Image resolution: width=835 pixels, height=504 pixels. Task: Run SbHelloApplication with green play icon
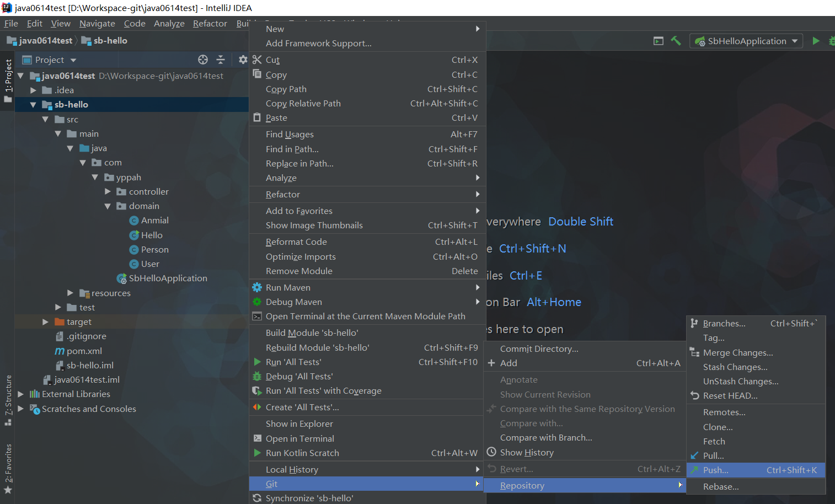click(816, 41)
